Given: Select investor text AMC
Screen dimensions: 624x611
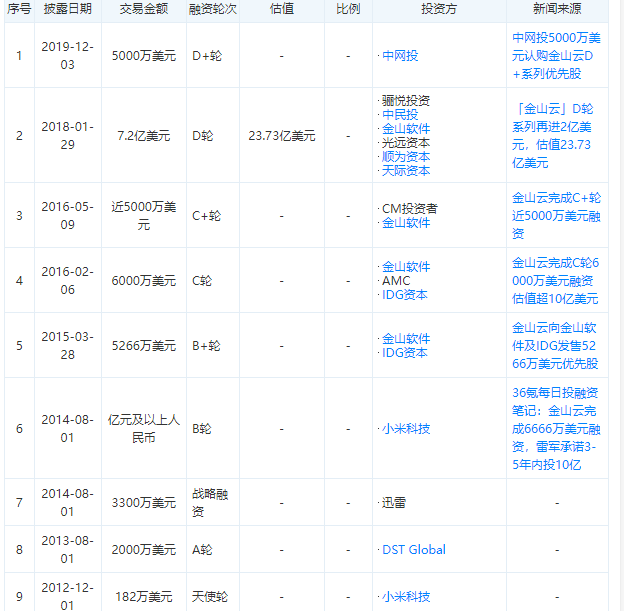Looking at the screenshot, I should 396,281.
